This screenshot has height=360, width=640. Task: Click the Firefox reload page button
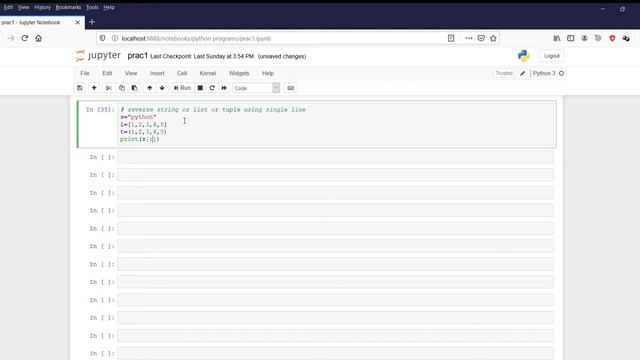pyautogui.click(x=24, y=38)
